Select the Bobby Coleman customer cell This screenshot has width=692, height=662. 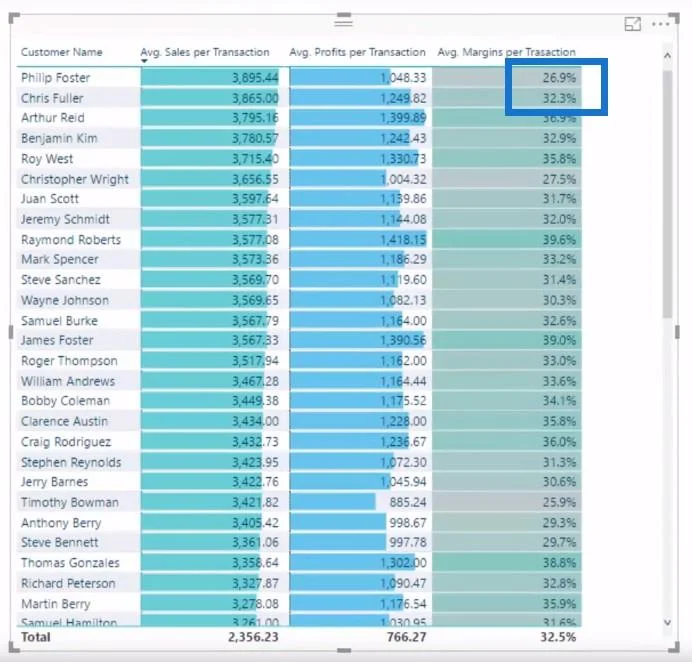point(65,401)
